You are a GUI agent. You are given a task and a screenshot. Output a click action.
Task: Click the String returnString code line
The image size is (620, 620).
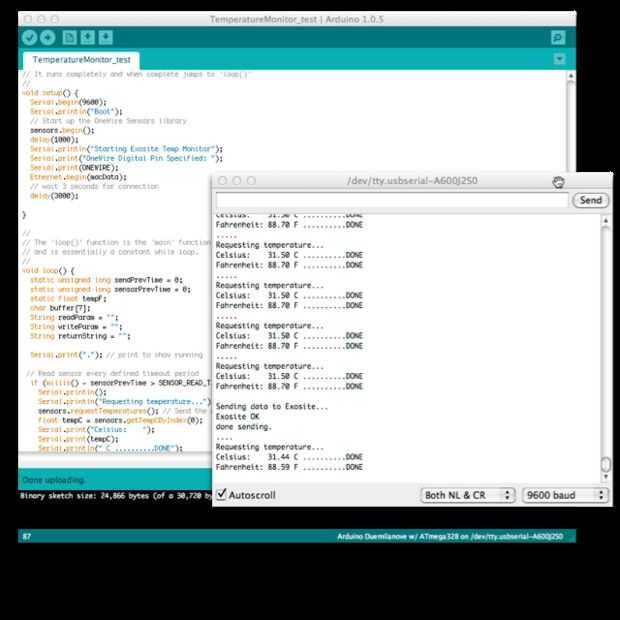click(x=80, y=336)
